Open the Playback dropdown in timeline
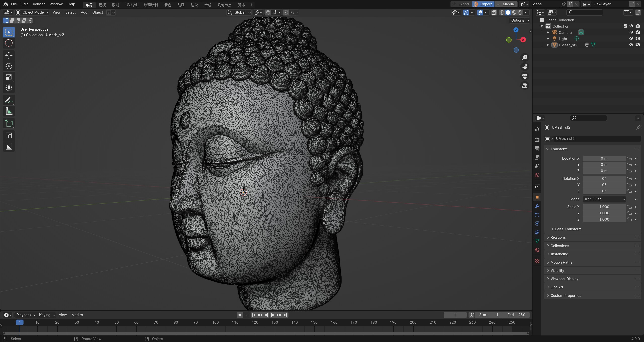The image size is (644, 342). tap(26, 315)
